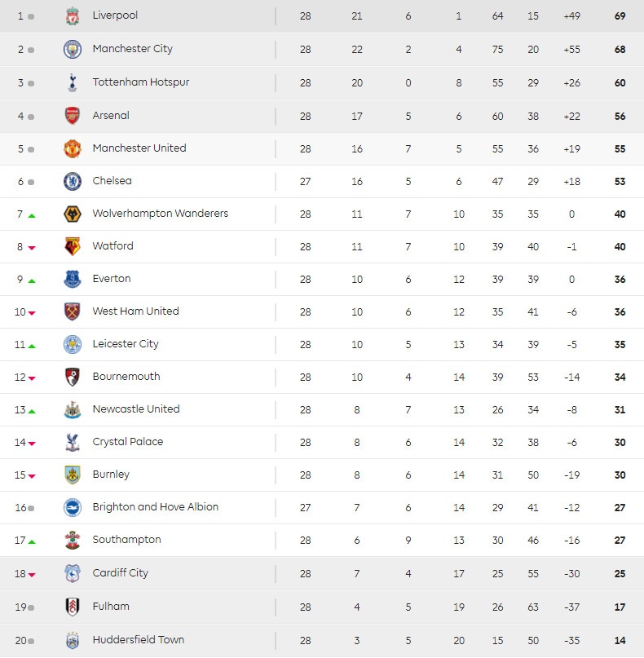644x658 pixels.
Task: Select the Watford club crest
Action: (73, 246)
